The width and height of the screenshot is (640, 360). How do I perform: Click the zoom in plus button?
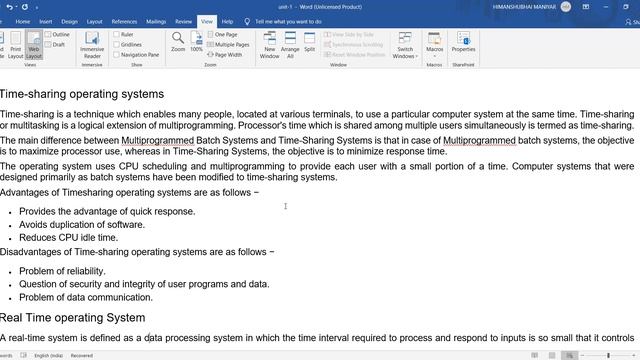(x=634, y=356)
